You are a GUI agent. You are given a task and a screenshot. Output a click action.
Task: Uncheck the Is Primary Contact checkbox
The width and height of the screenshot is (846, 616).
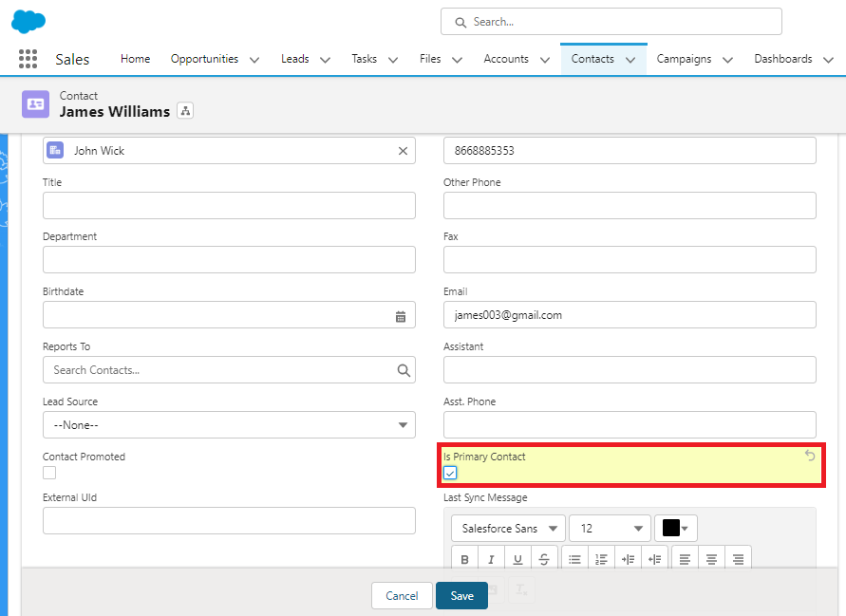[x=450, y=473]
